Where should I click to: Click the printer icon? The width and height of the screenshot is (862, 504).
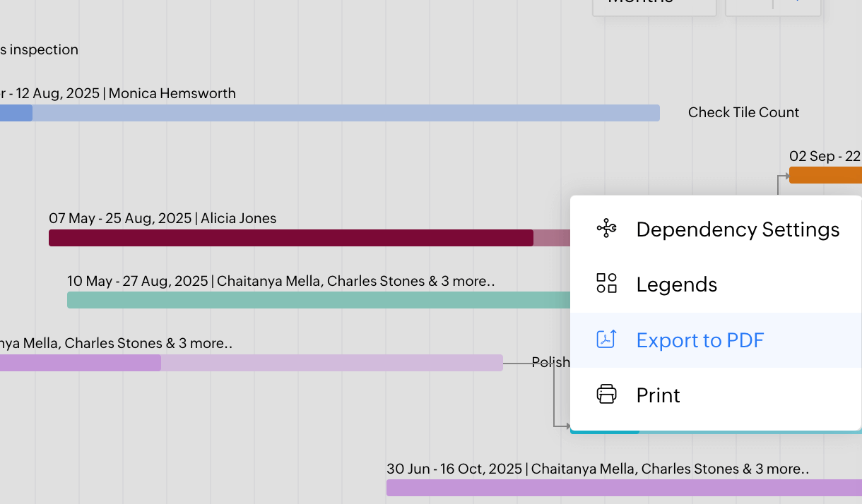tap(606, 395)
